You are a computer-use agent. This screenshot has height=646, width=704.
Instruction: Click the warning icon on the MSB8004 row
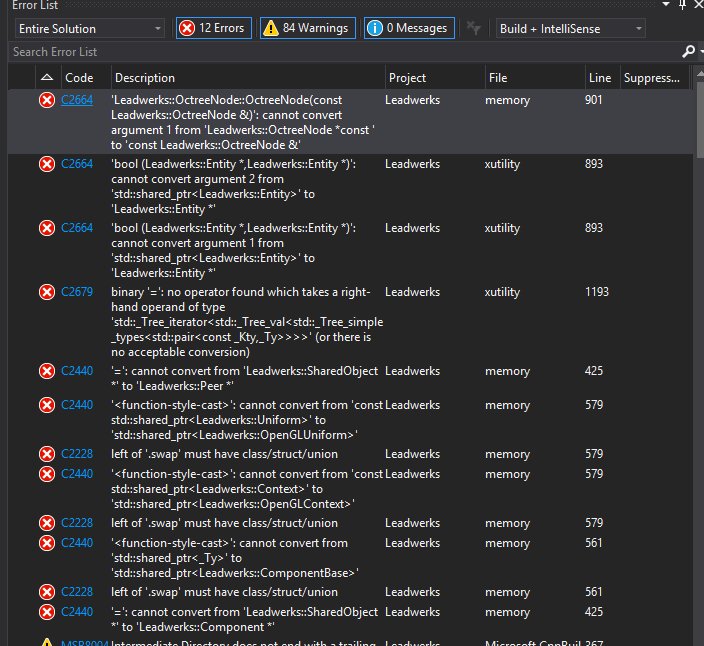[46, 643]
